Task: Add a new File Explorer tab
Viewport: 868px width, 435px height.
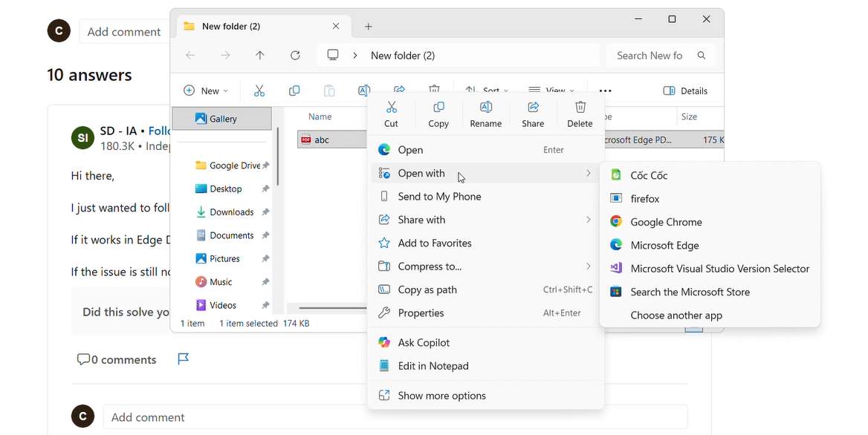Action: [x=368, y=27]
